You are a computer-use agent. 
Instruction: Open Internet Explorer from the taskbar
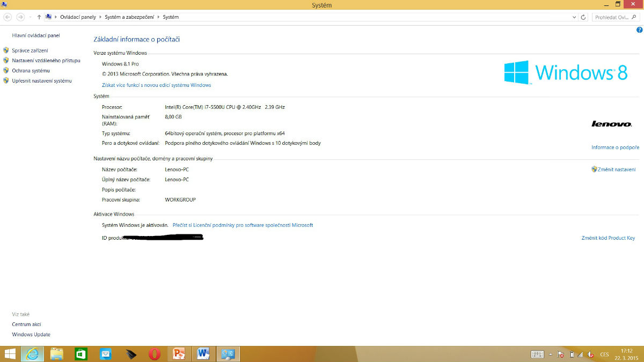coord(32,353)
